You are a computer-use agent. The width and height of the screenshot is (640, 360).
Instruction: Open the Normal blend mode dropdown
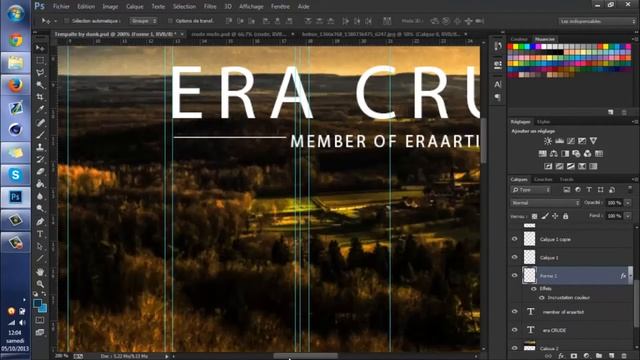(545, 203)
